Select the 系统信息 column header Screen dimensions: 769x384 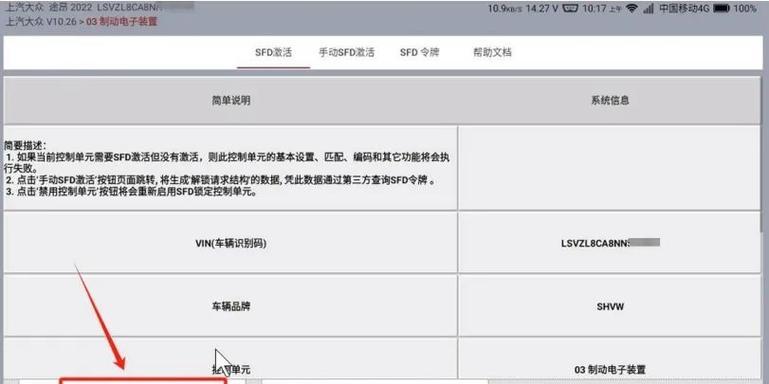click(610, 101)
